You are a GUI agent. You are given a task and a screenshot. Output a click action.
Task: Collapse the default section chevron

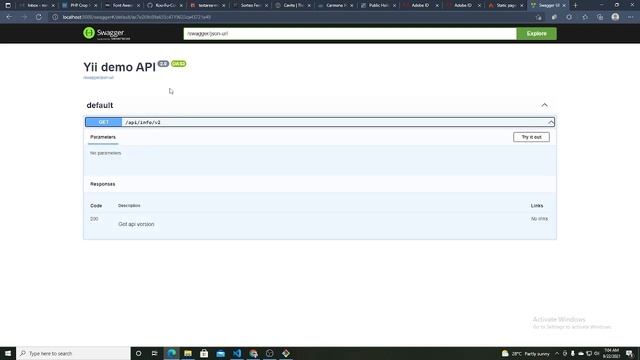544,105
